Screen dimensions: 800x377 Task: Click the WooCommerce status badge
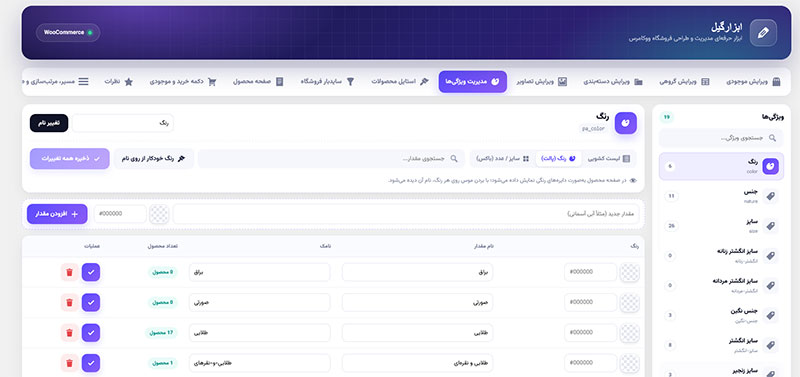click(x=68, y=33)
